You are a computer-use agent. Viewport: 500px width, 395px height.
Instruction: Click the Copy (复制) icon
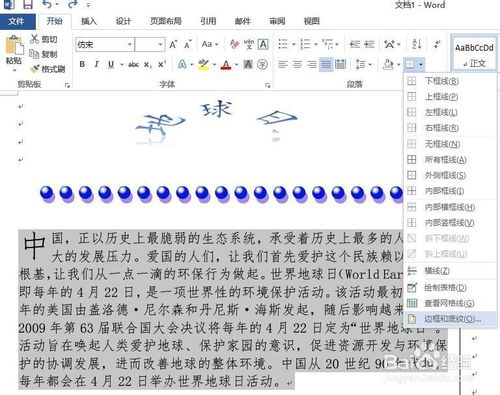pyautogui.click(x=34, y=54)
